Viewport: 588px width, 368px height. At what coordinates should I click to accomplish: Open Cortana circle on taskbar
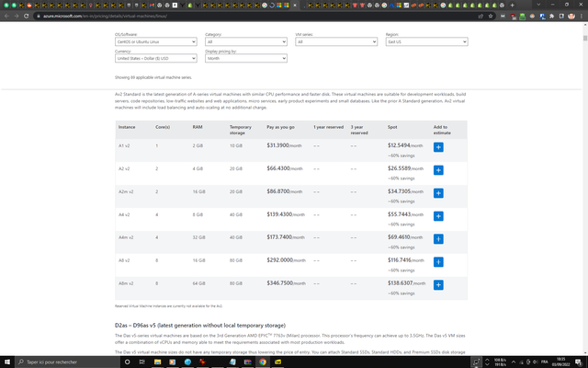[x=127, y=362]
